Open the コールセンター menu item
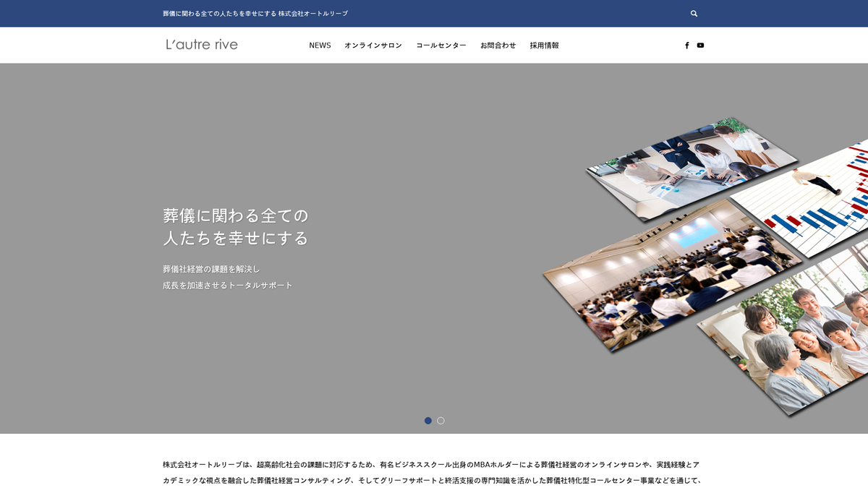 click(441, 46)
